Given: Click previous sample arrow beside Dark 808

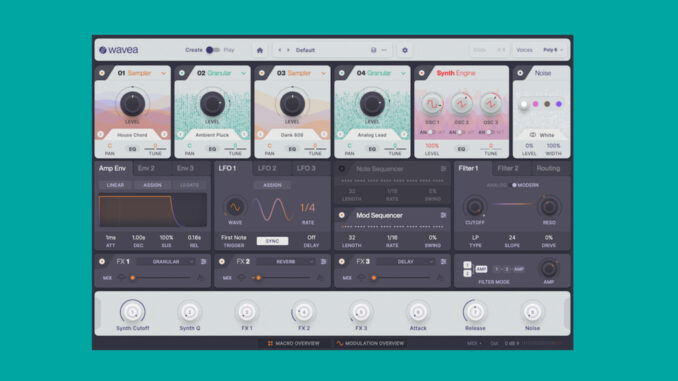Looking at the screenshot, I should (260, 134).
